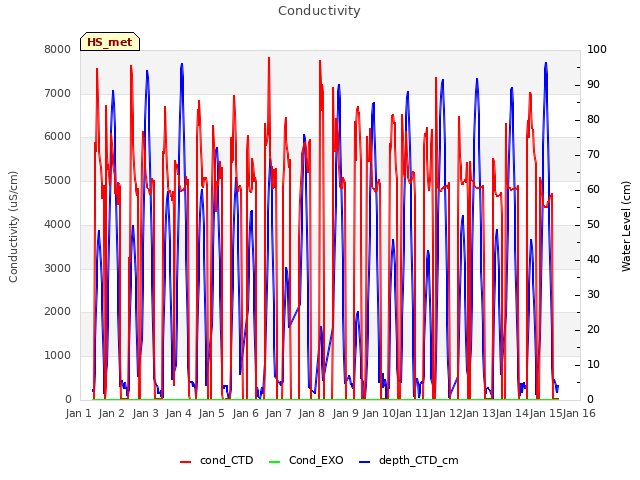Click the Jan 4 date label

click(178, 413)
